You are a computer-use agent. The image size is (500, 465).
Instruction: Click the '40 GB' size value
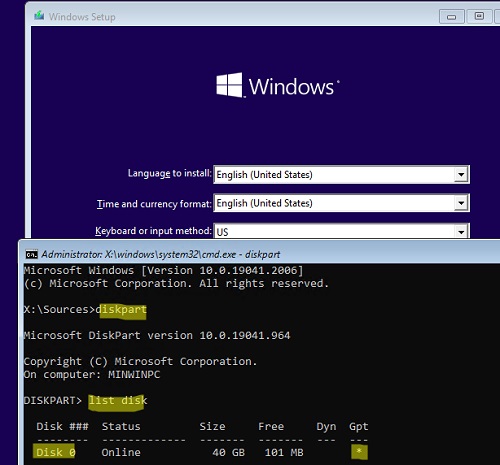[x=229, y=452]
